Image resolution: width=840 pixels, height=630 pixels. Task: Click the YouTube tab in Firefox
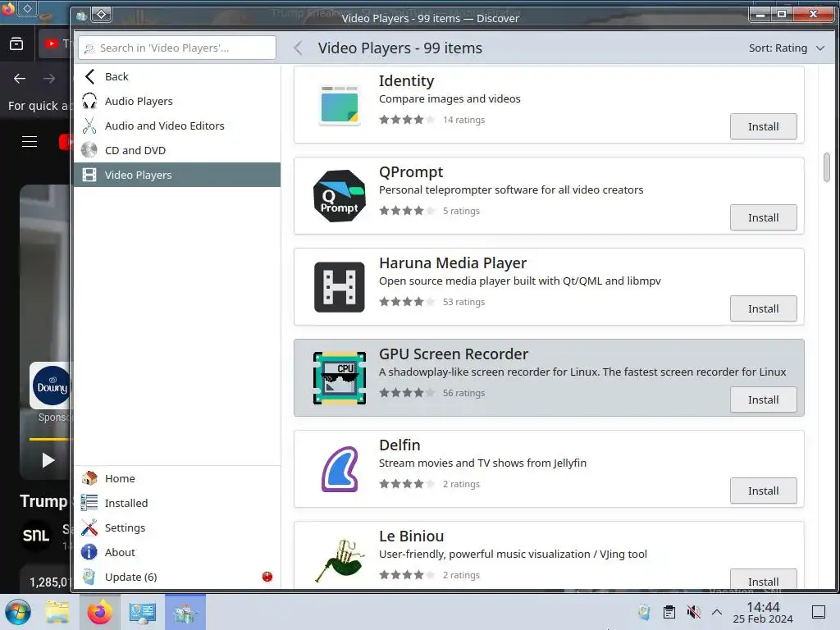[x=55, y=44]
